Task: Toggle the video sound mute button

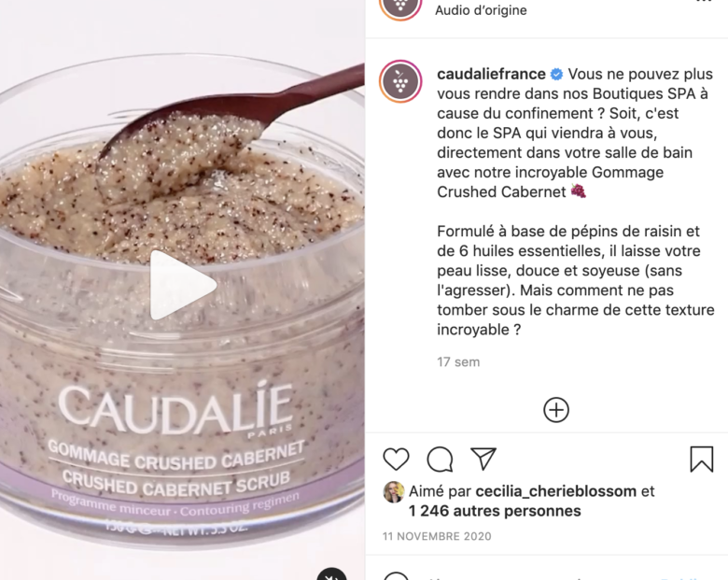Action: point(331,575)
